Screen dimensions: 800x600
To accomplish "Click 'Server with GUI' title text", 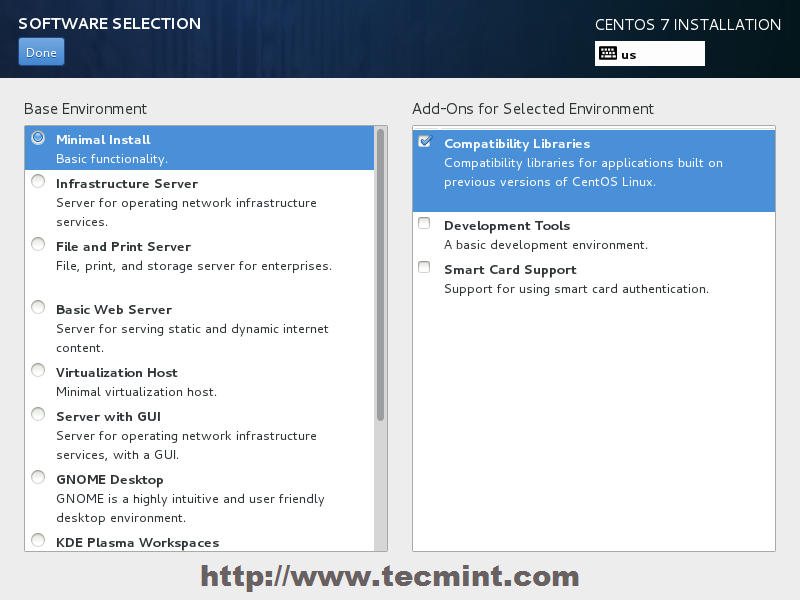I will (108, 417).
